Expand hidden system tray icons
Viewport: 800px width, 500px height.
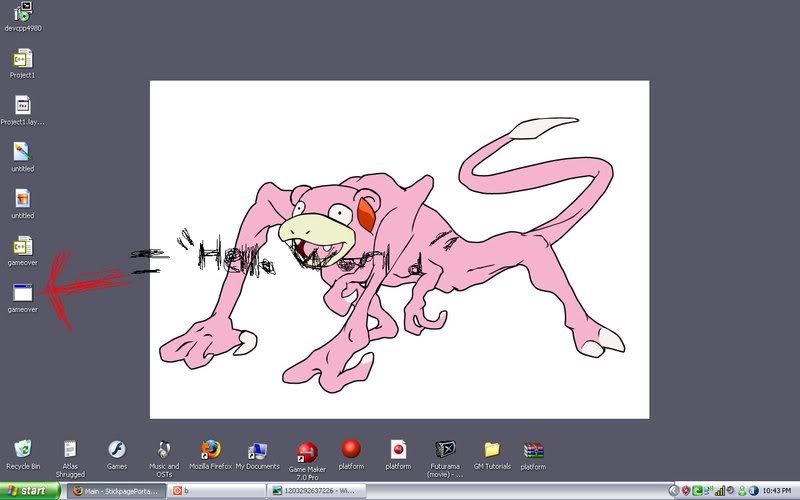673,491
